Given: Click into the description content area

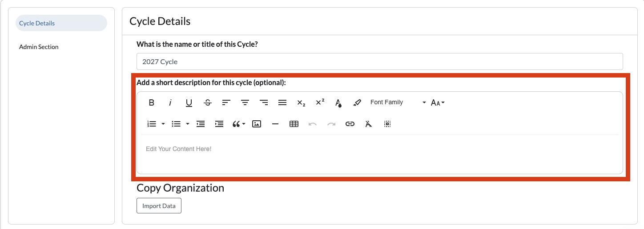Looking at the screenshot, I should (x=380, y=154).
